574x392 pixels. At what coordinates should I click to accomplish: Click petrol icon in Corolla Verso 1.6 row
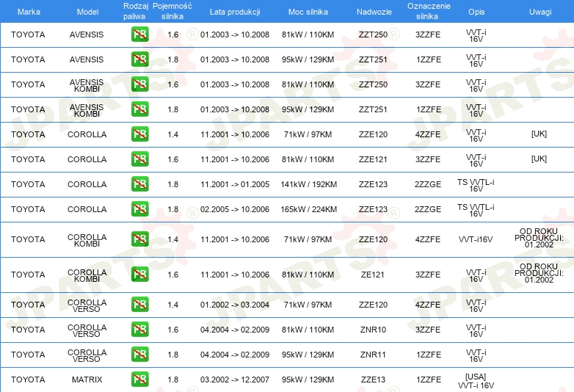click(140, 329)
